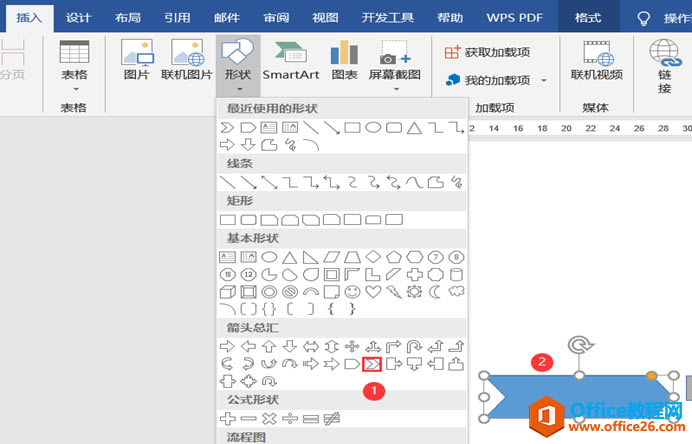Choose the diamond shape in 基本形状
The image size is (692, 444).
[x=373, y=257]
